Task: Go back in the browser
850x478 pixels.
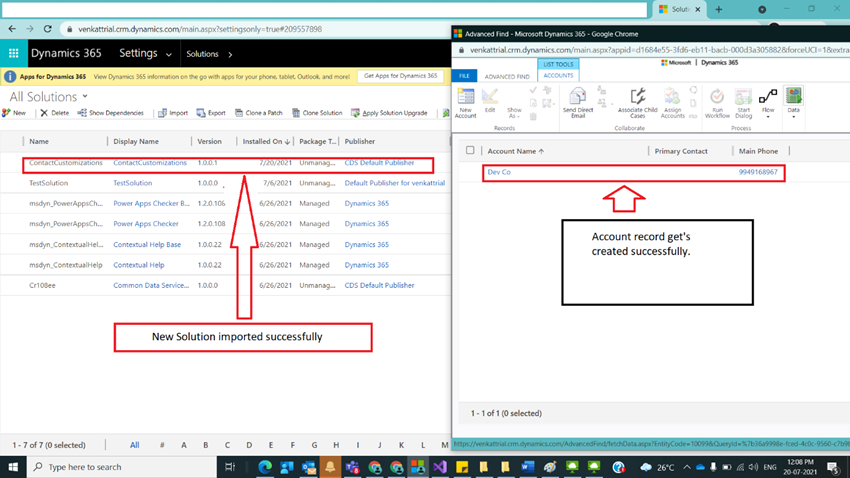Action: coord(12,29)
